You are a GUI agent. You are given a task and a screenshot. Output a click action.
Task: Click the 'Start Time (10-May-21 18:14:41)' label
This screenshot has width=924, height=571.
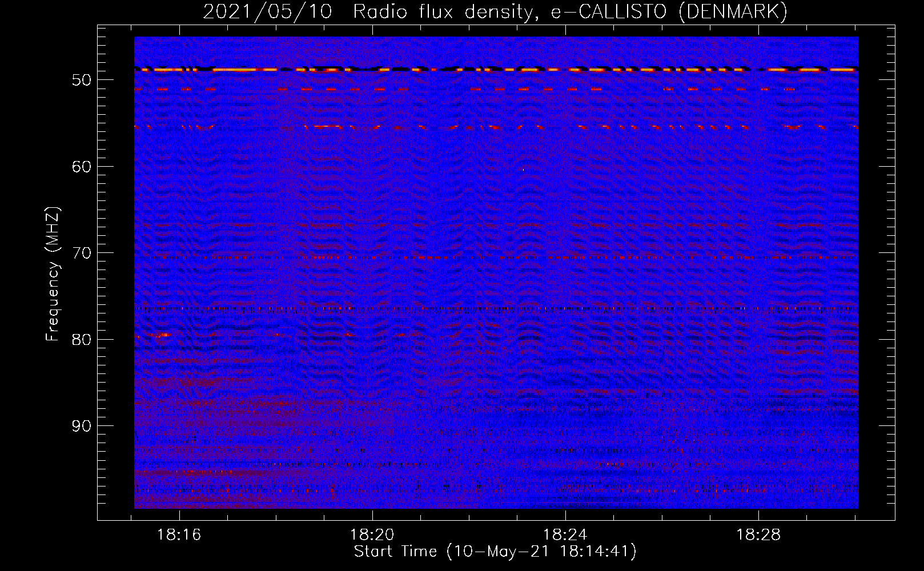click(x=495, y=552)
